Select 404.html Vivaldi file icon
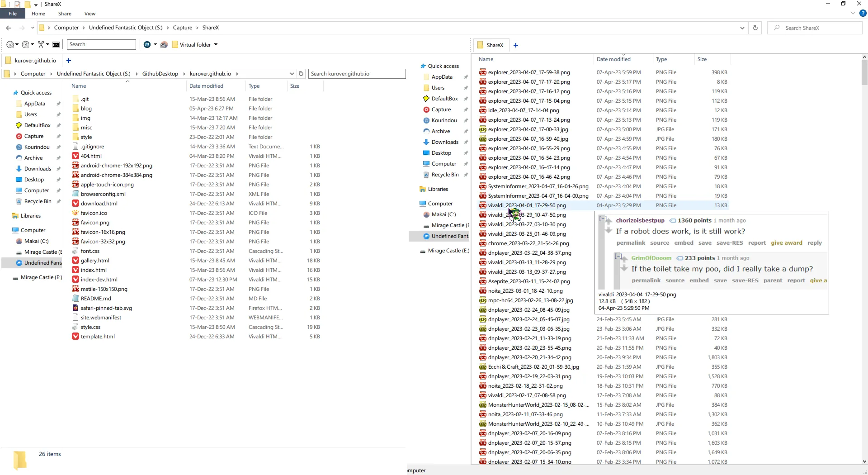The image size is (868, 475). 75,156
